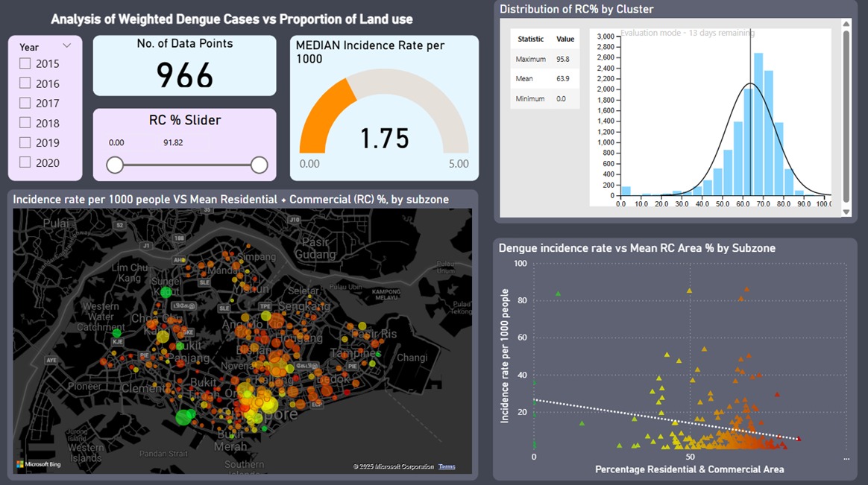Click the Microsoft Bing logo on map
Screen dimensions: 868x485
39,465
